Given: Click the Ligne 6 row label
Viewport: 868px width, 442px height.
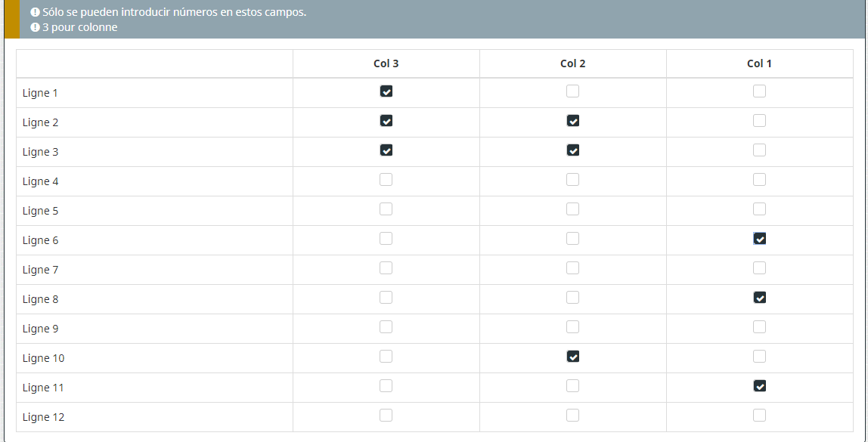Looking at the screenshot, I should pyautogui.click(x=41, y=240).
